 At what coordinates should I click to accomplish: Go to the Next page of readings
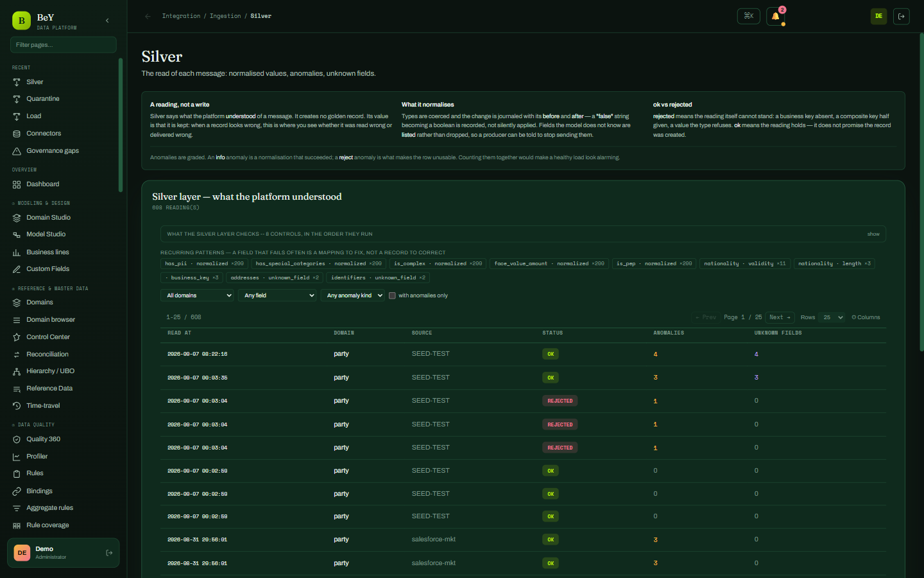coord(780,317)
